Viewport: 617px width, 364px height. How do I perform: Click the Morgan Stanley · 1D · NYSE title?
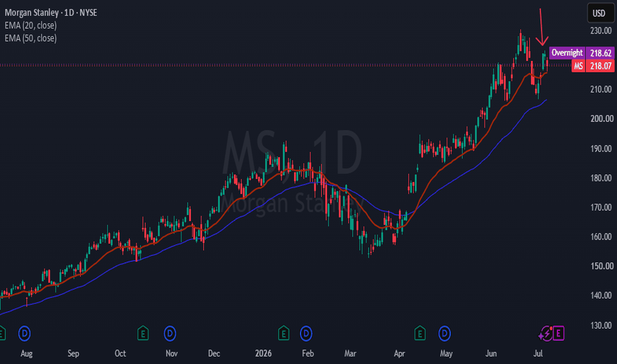[51, 13]
